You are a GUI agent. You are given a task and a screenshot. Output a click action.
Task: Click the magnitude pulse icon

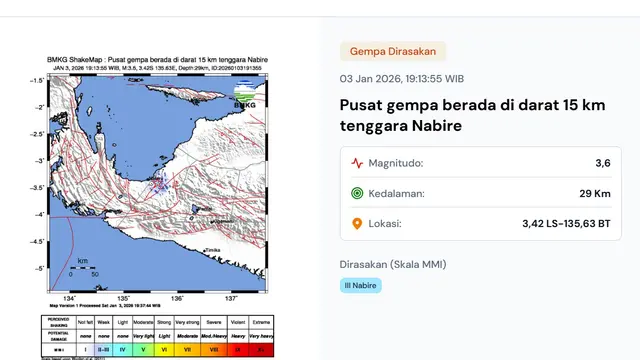[357, 163]
